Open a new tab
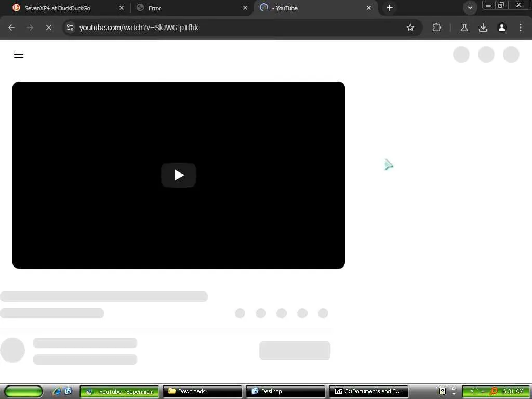 click(390, 8)
